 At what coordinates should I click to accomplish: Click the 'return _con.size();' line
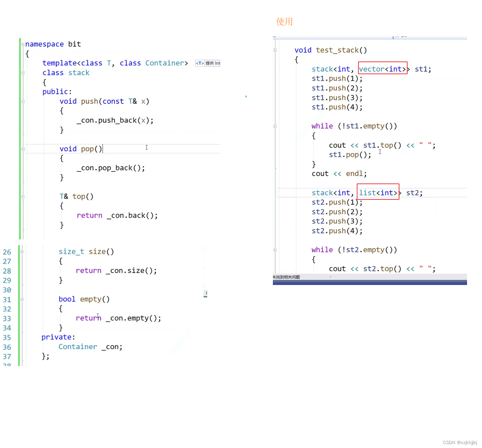tap(116, 271)
